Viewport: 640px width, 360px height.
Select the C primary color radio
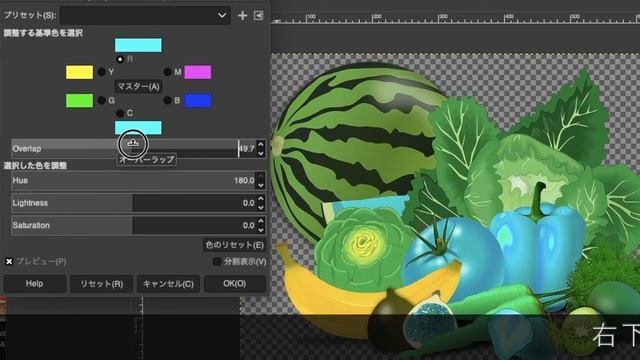[x=120, y=113]
